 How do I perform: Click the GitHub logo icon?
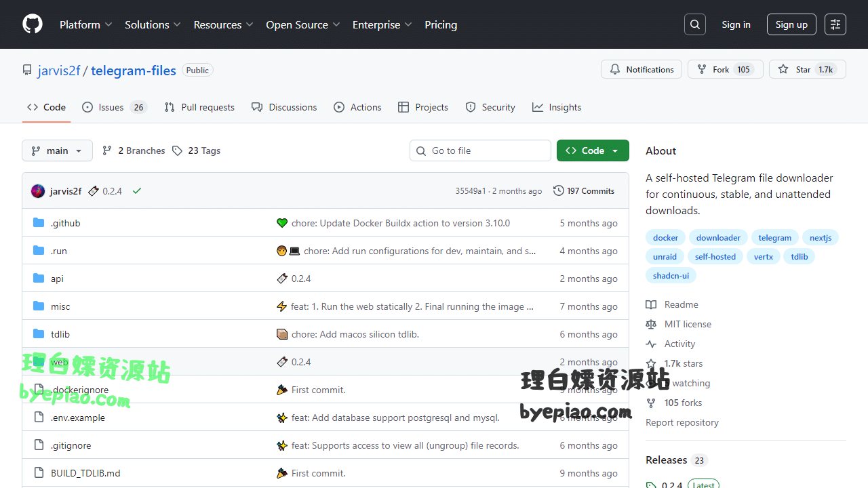33,24
